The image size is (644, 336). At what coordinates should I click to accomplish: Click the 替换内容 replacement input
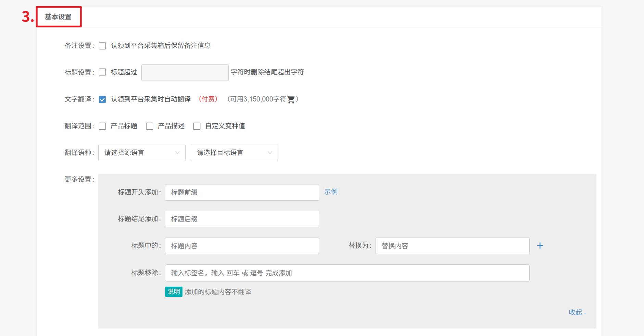click(452, 246)
